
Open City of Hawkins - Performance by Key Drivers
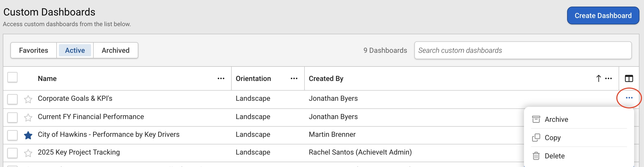pyautogui.click(x=108, y=135)
